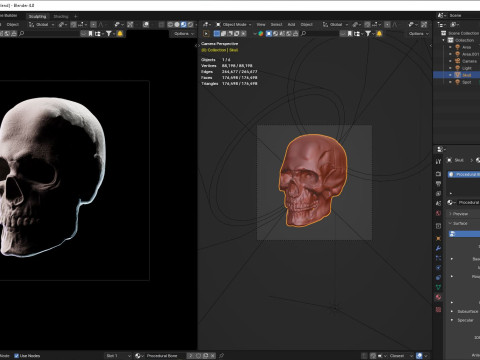Viewport: 480px width, 360px height.
Task: Toggle snapping in the render preview viewport header
Action: [x=73, y=25]
